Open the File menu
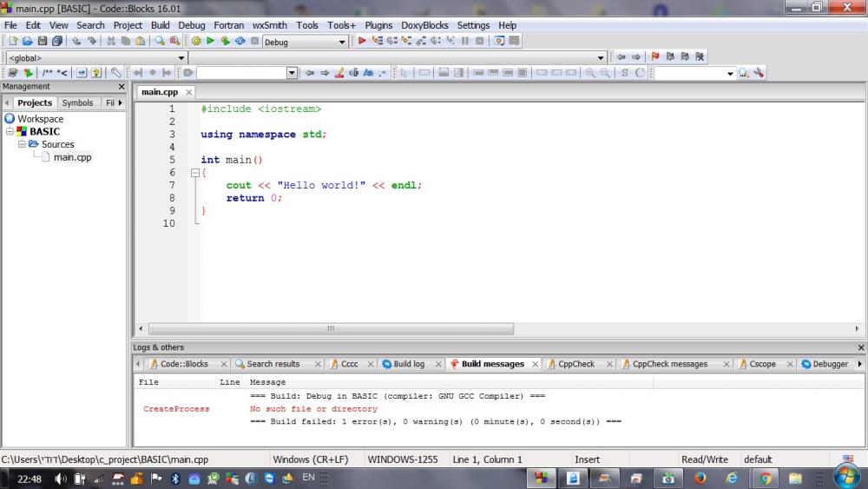 pyautogui.click(x=10, y=25)
